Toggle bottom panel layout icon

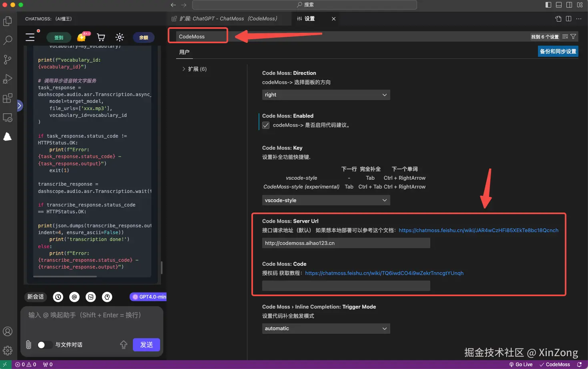tap(559, 5)
